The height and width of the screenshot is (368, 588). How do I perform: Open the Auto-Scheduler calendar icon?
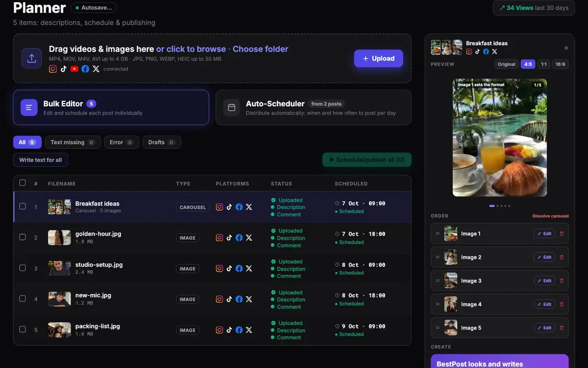pyautogui.click(x=232, y=107)
